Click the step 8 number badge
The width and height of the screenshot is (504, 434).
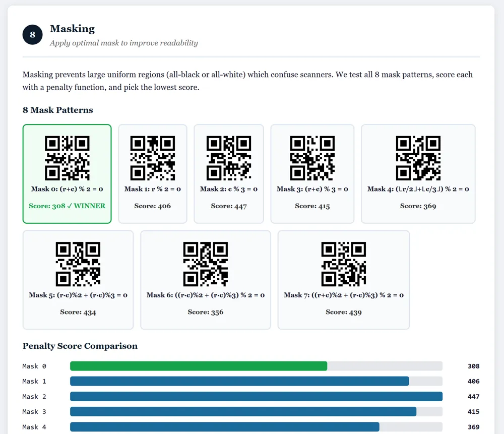pyautogui.click(x=32, y=35)
